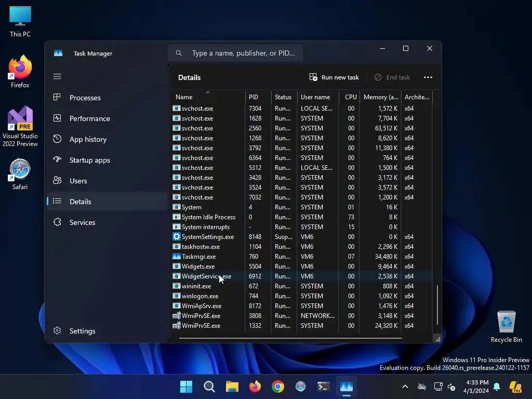Click the Settings gear icon in sidebar
532x399 pixels.
pos(57,330)
